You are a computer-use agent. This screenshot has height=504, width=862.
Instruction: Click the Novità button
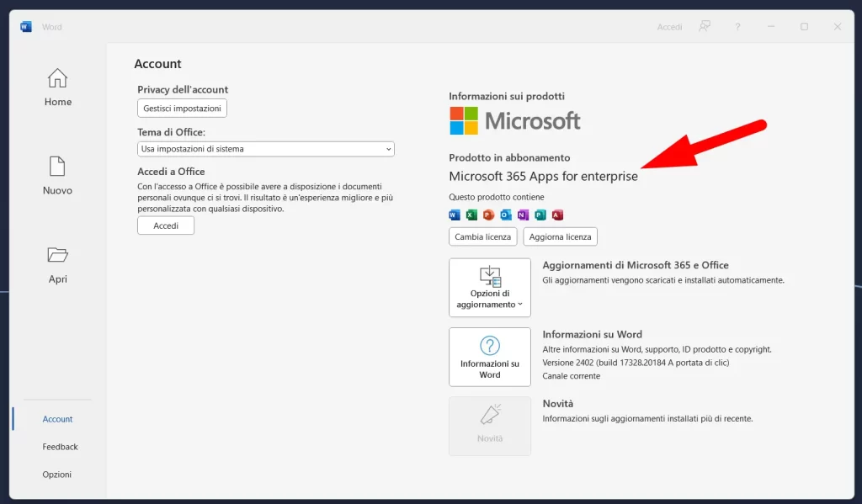tap(490, 426)
